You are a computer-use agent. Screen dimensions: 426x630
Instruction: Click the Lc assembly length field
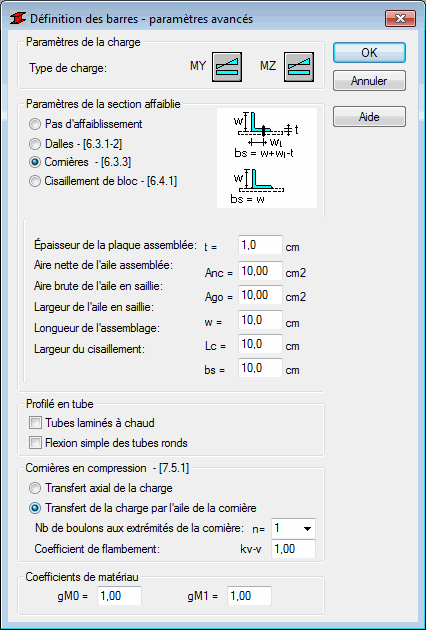click(260, 344)
